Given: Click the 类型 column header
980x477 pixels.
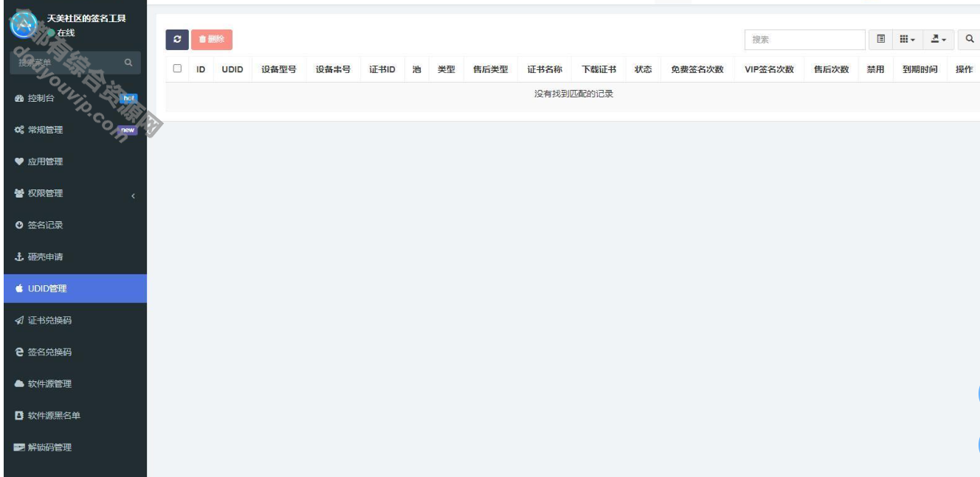Looking at the screenshot, I should pos(446,69).
